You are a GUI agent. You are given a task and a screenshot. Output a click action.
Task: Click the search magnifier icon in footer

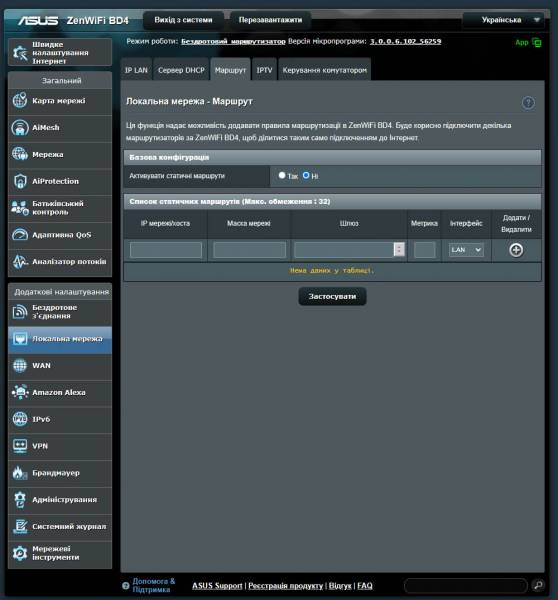538,585
